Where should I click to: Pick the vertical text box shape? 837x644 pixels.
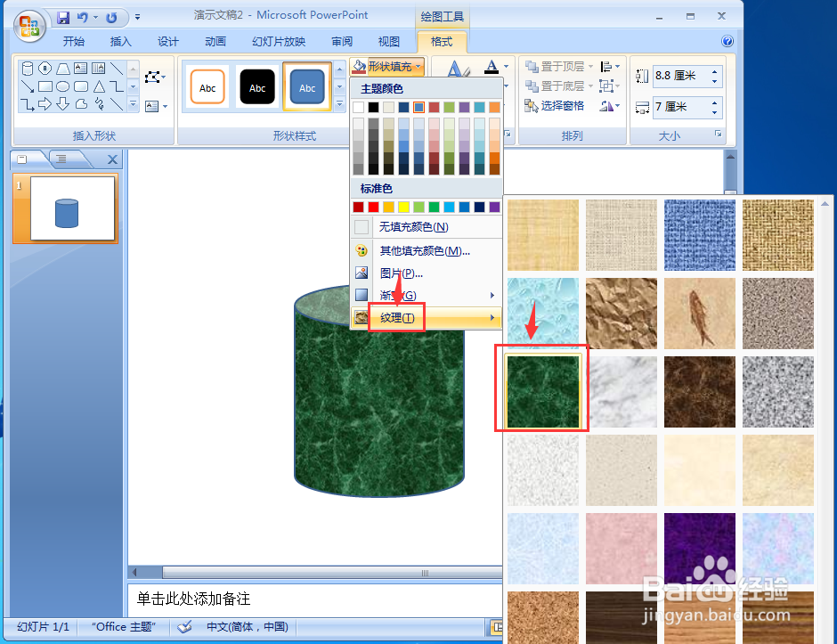(98, 69)
